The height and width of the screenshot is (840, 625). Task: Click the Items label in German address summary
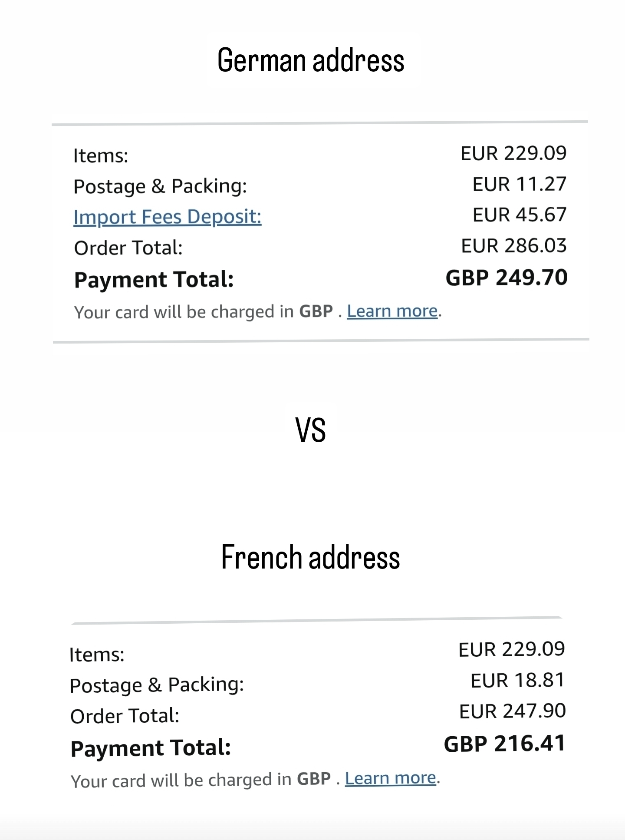pyautogui.click(x=101, y=155)
